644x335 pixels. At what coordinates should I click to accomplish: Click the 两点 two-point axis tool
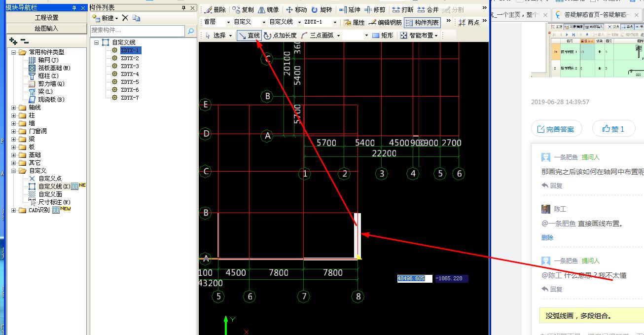coord(469,22)
